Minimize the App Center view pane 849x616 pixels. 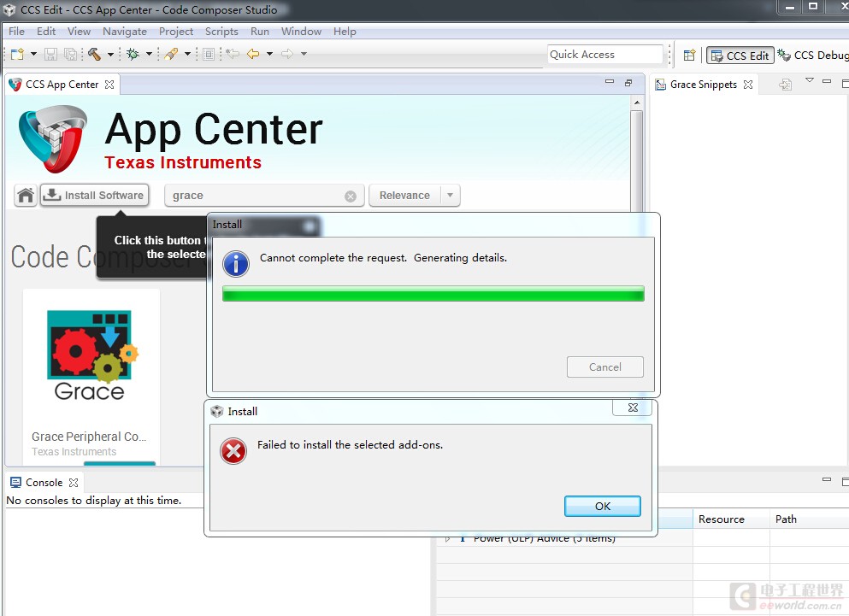[x=610, y=82]
